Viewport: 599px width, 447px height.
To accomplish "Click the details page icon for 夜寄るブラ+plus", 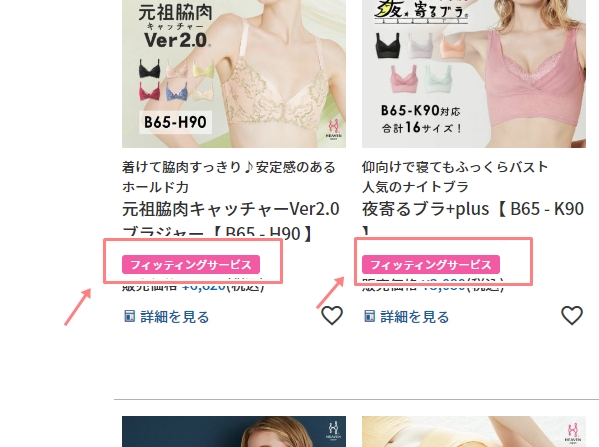I will tap(369, 316).
